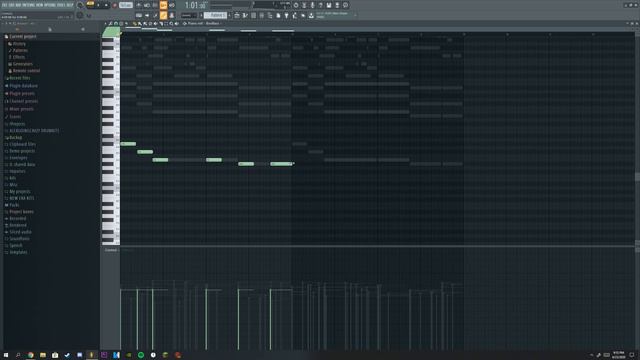Toggle the wait-for-input recording icon
Screen dimensions: 640x360
pos(147,5)
